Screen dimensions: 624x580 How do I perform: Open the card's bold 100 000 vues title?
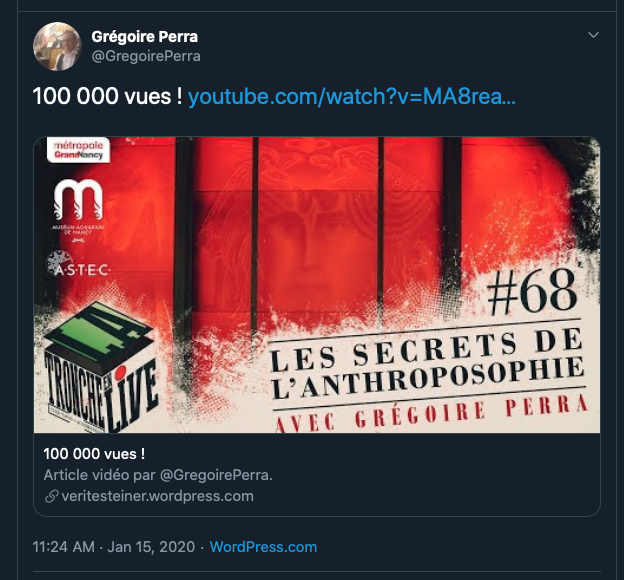[94, 454]
